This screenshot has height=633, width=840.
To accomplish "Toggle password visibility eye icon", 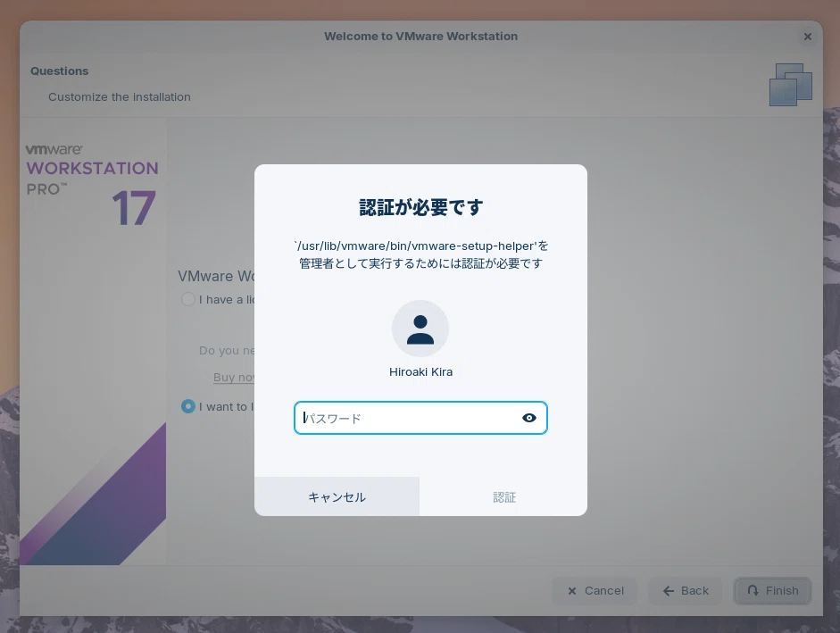I will (528, 418).
